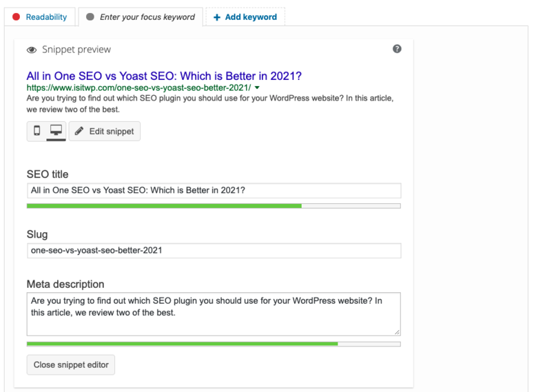Close the snippet editor

(71, 364)
